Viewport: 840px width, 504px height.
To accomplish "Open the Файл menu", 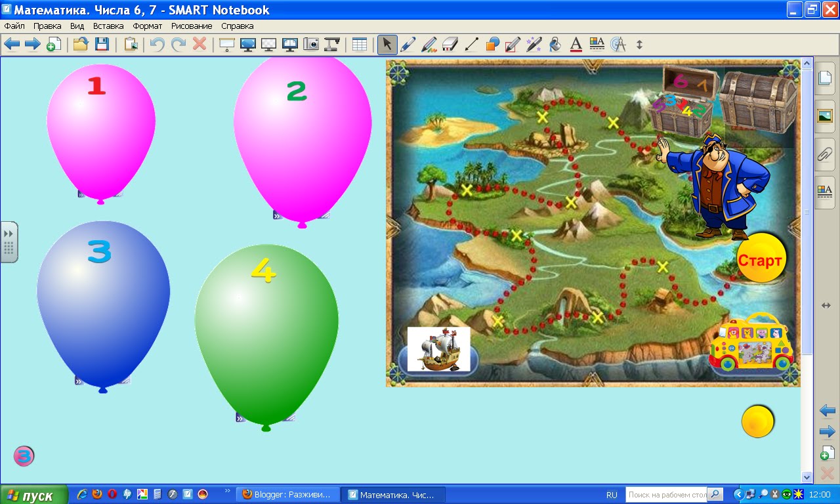I will click(14, 26).
